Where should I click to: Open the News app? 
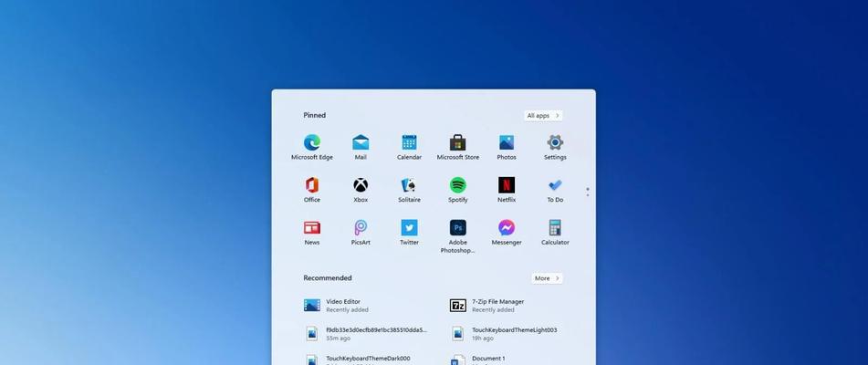(311, 233)
